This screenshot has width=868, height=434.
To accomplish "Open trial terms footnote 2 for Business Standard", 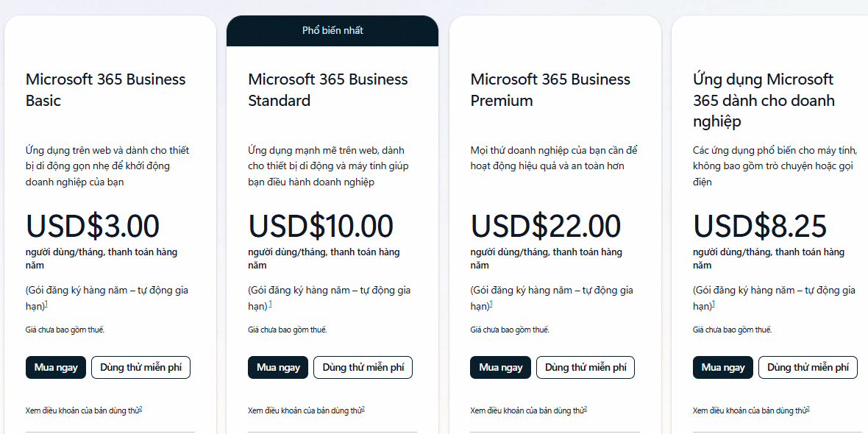I will 363,409.
